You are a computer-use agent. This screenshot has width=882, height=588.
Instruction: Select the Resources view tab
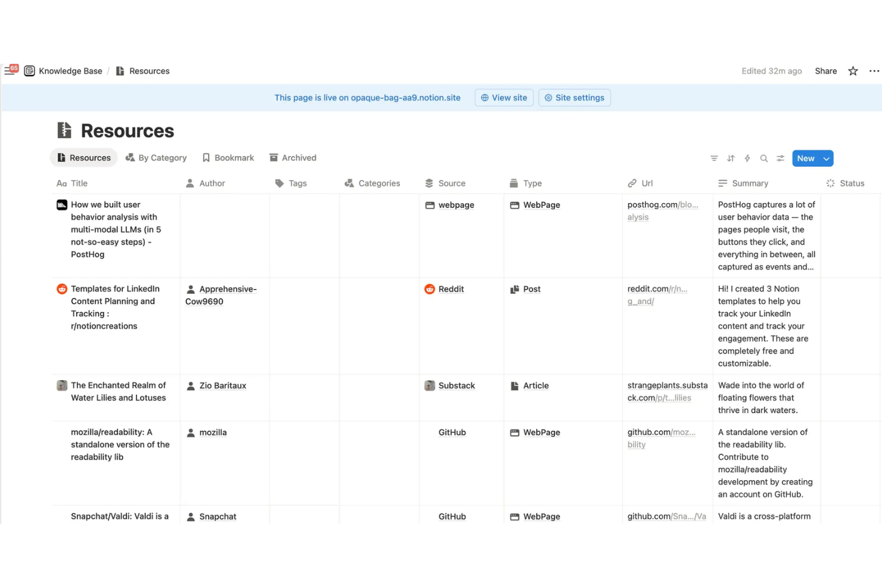84,158
